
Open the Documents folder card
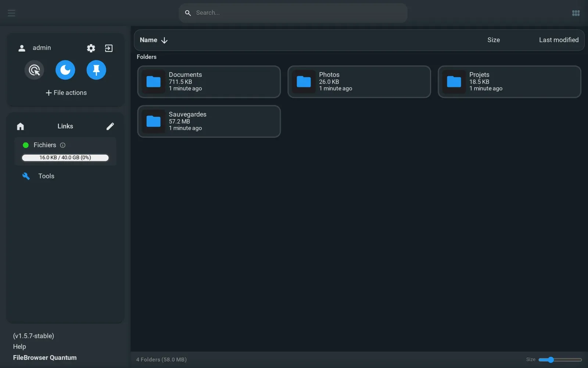point(209,82)
